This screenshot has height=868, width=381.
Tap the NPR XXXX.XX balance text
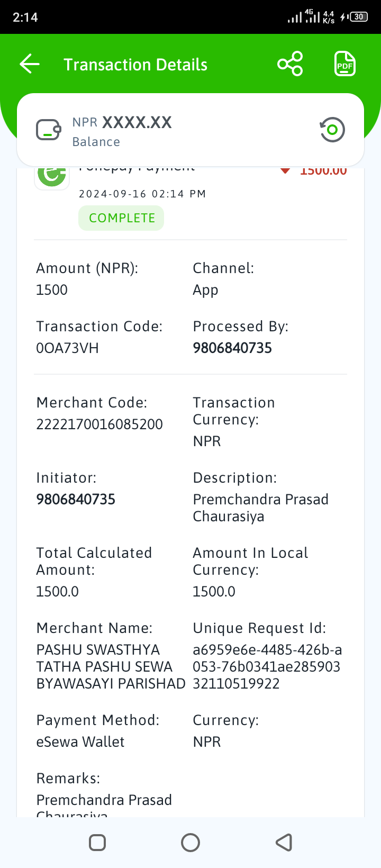click(122, 122)
